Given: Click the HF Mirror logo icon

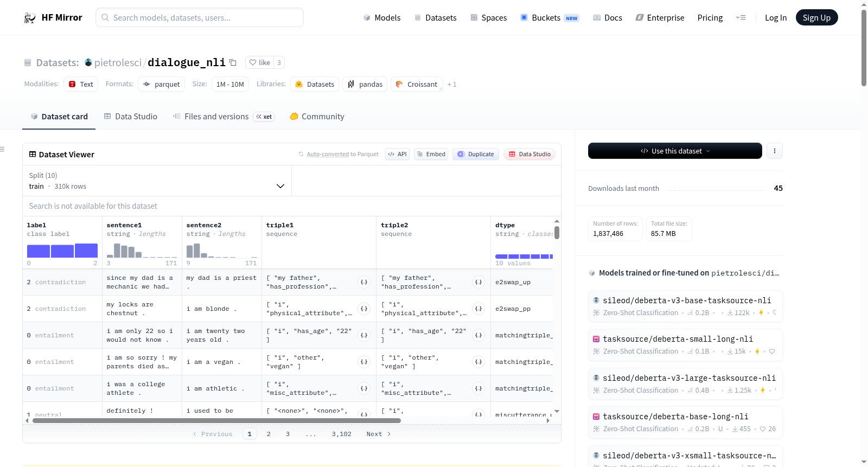Looking at the screenshot, I should point(30,18).
